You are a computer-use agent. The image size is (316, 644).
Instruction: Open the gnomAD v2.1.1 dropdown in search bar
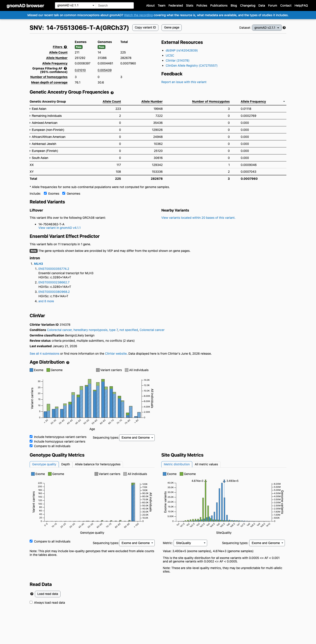click(x=75, y=5)
